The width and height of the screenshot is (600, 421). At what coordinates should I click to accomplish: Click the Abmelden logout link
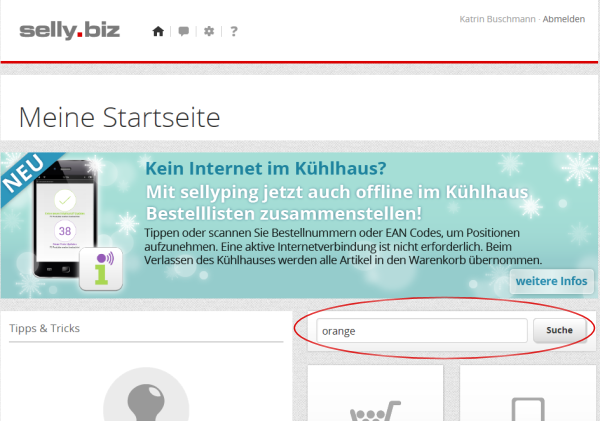coord(564,19)
